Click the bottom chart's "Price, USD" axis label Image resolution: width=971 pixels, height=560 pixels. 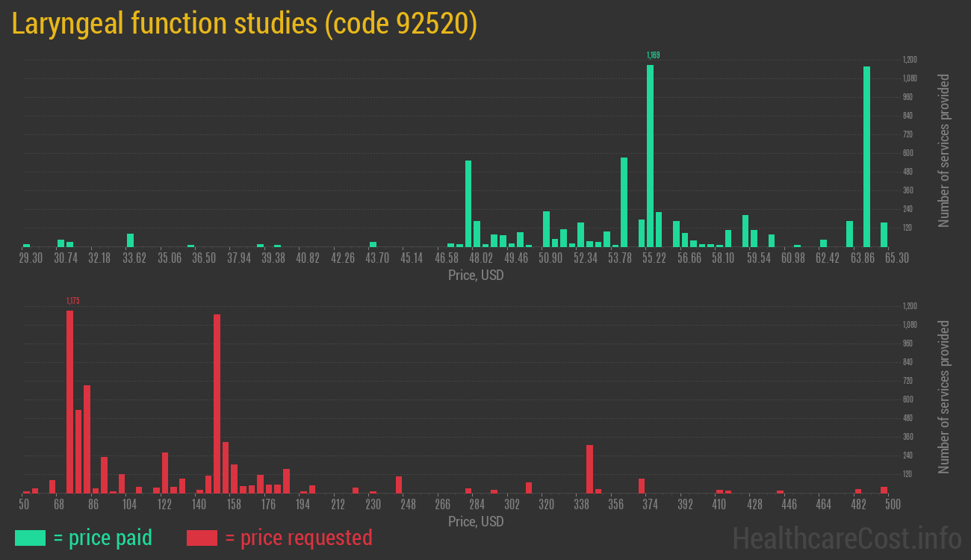pos(476,521)
